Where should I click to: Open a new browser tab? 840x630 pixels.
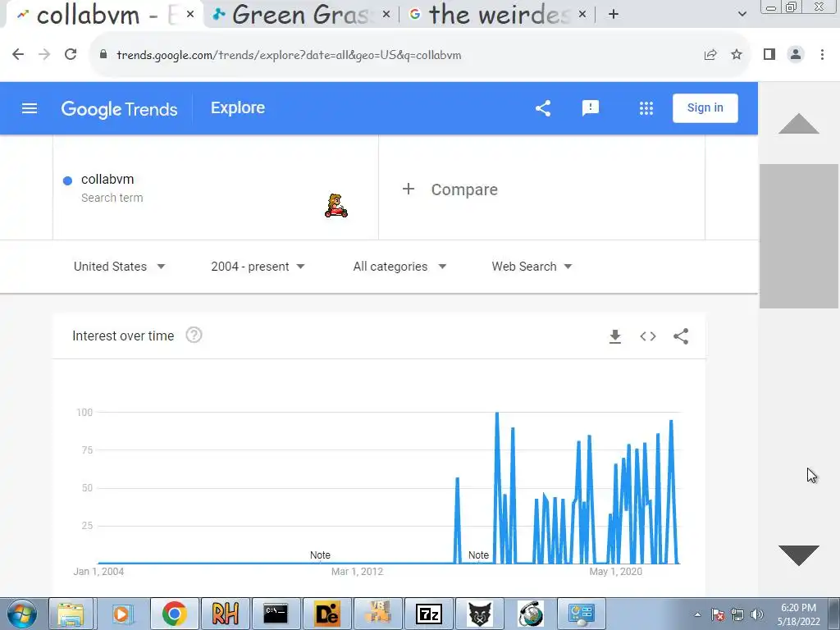click(x=614, y=15)
